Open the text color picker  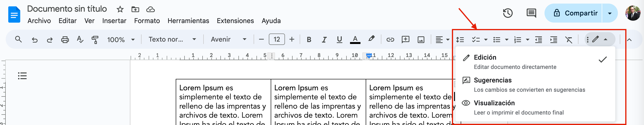[355, 39]
